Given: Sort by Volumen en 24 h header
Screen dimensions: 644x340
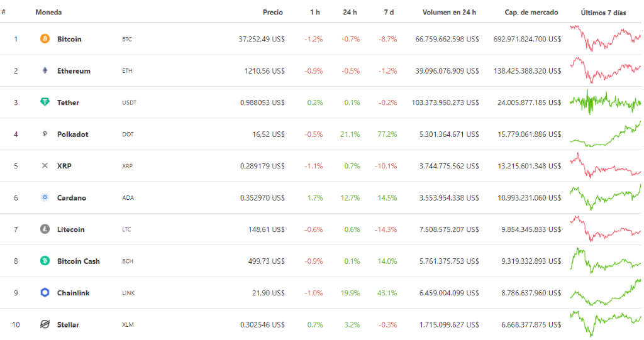Looking at the screenshot, I should click(x=449, y=13).
